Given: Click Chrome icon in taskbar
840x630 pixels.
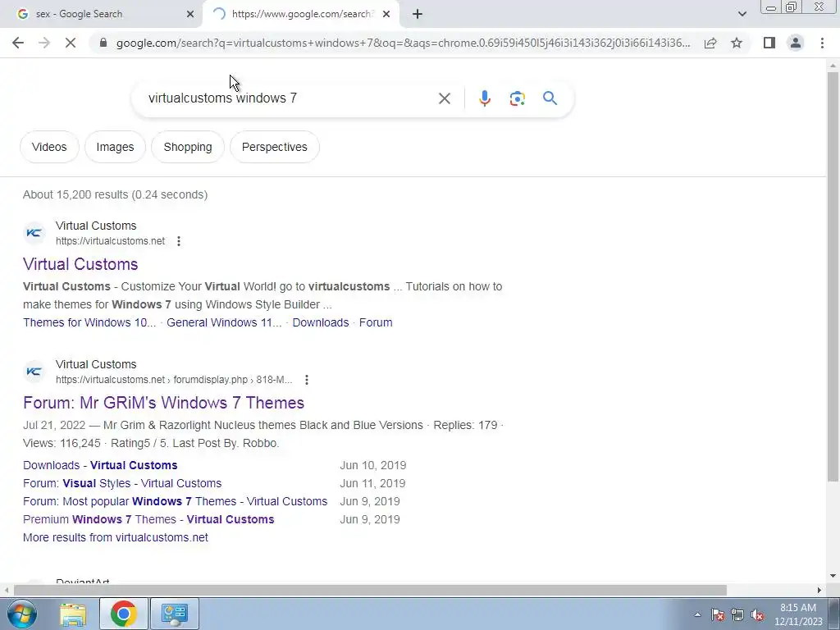Looking at the screenshot, I should coord(123,614).
